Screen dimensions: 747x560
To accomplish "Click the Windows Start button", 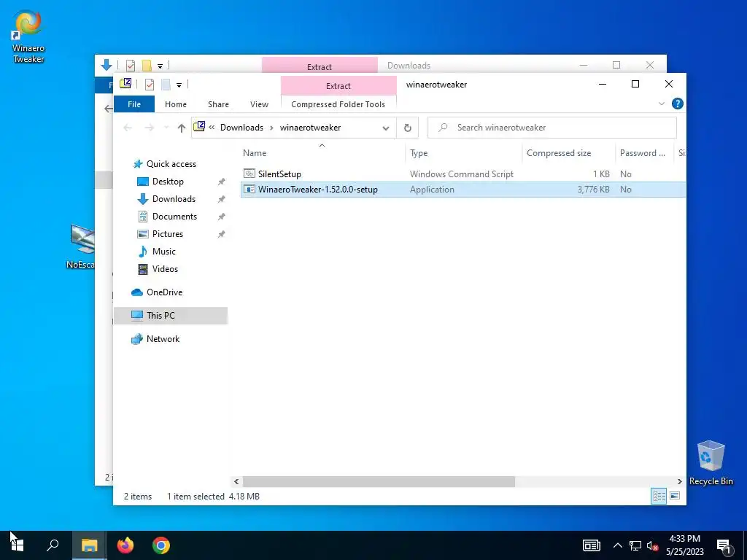I will [17, 545].
